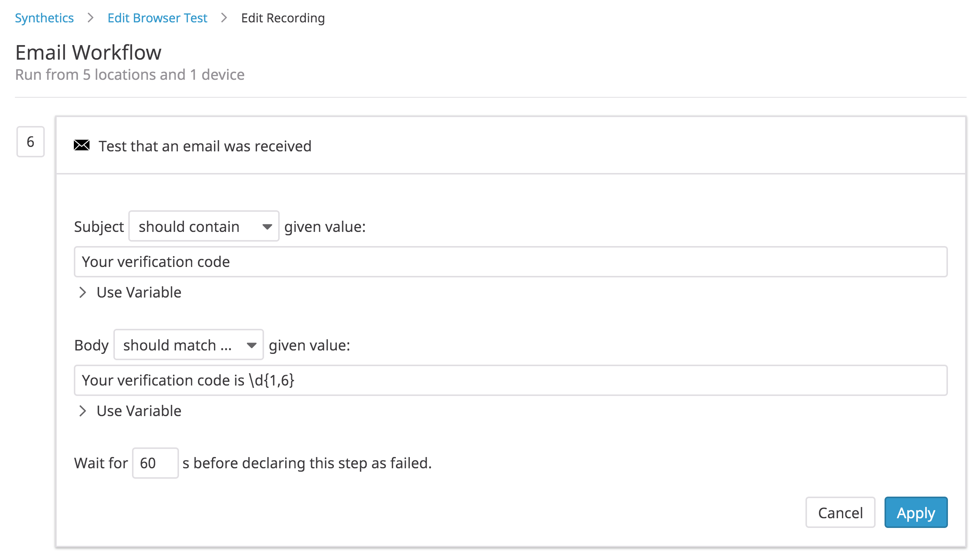Apply the email verification step changes
Screen dimensions: 980x560
916,512
